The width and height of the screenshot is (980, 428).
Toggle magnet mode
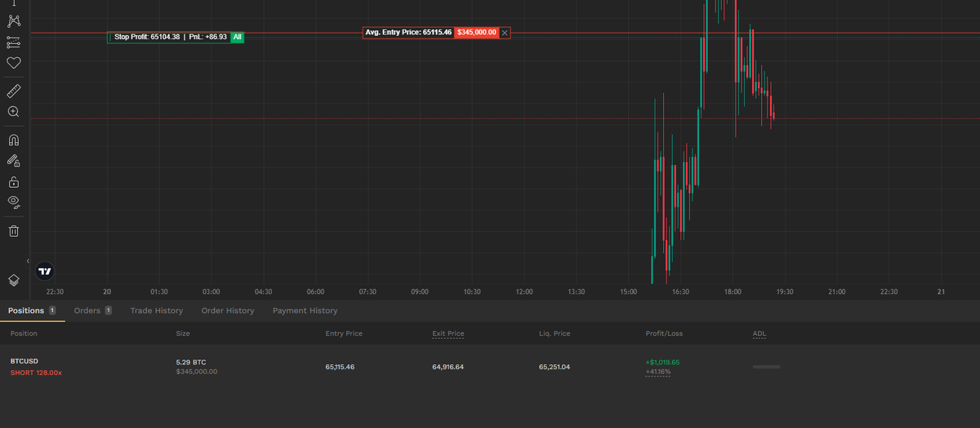coord(14,140)
